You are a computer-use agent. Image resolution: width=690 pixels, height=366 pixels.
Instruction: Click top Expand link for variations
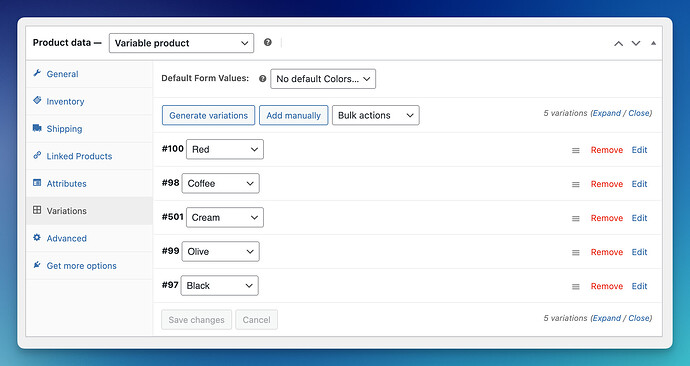click(x=607, y=113)
